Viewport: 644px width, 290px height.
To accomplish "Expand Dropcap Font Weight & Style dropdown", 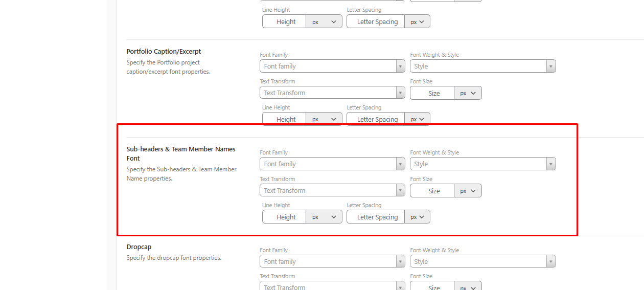I will [482, 262].
